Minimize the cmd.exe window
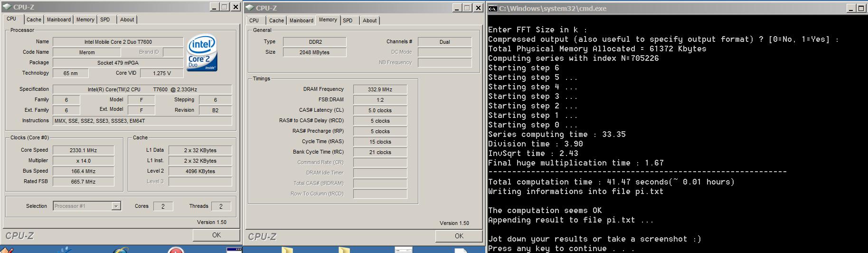Viewport: 868px width, 253px height. click(850, 9)
